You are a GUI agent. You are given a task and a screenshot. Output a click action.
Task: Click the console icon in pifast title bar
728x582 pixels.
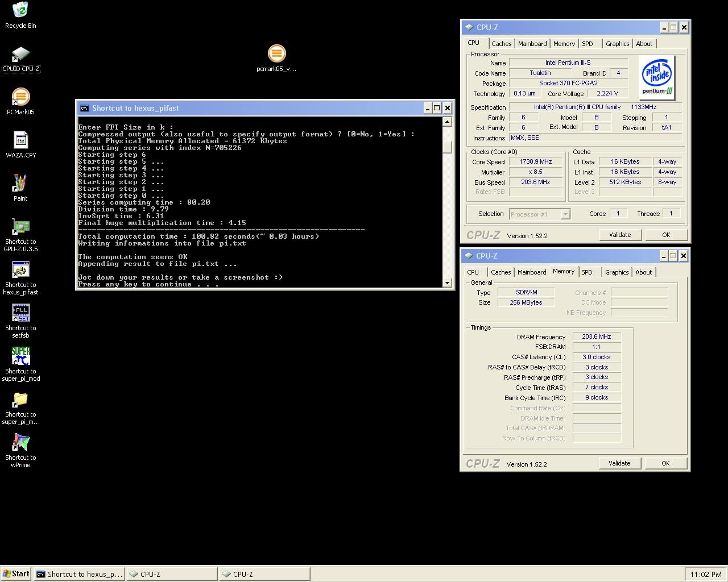(x=84, y=108)
